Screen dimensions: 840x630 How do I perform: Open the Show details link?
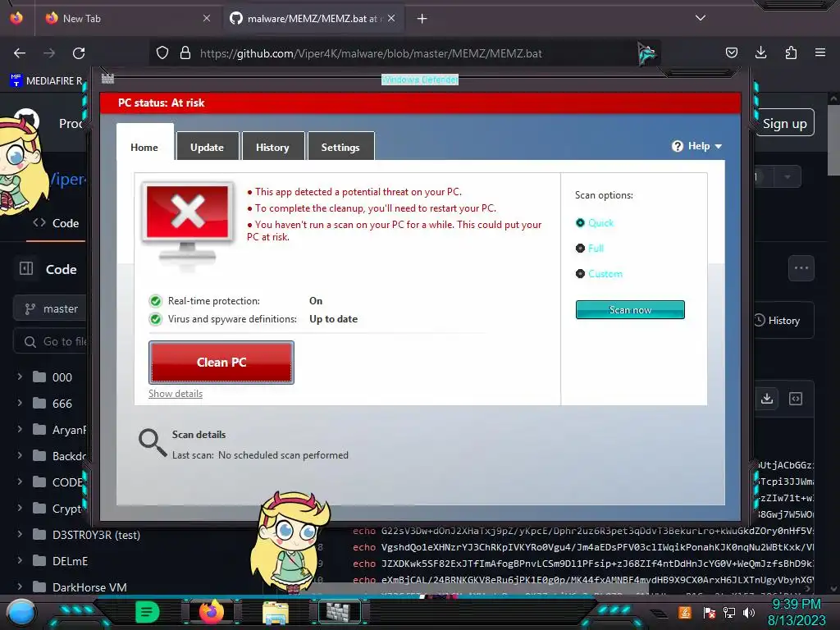tap(176, 394)
